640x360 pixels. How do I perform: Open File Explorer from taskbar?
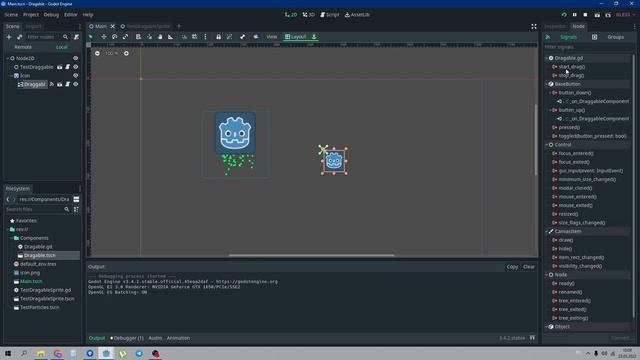41,353
